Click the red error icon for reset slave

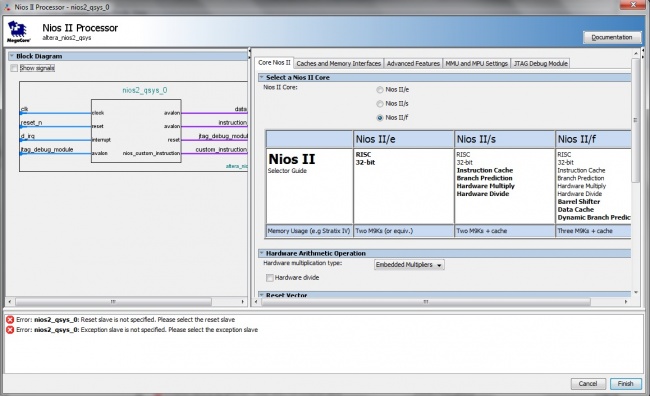click(x=10, y=320)
